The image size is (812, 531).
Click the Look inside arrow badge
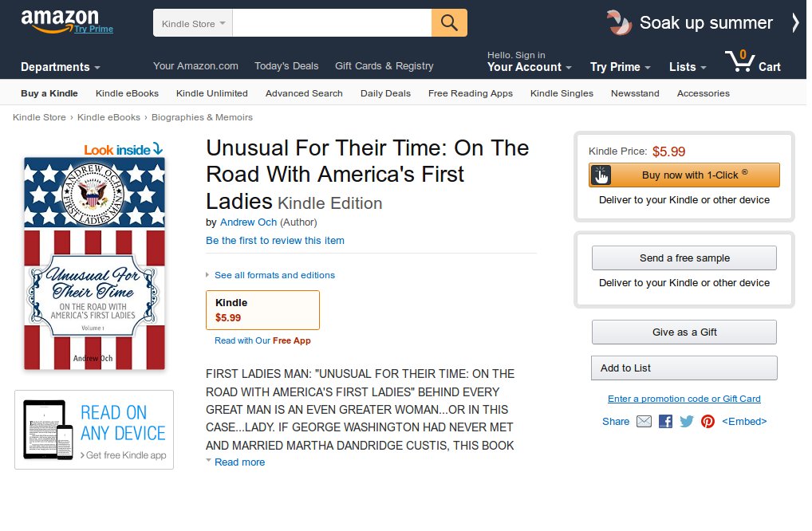124,149
